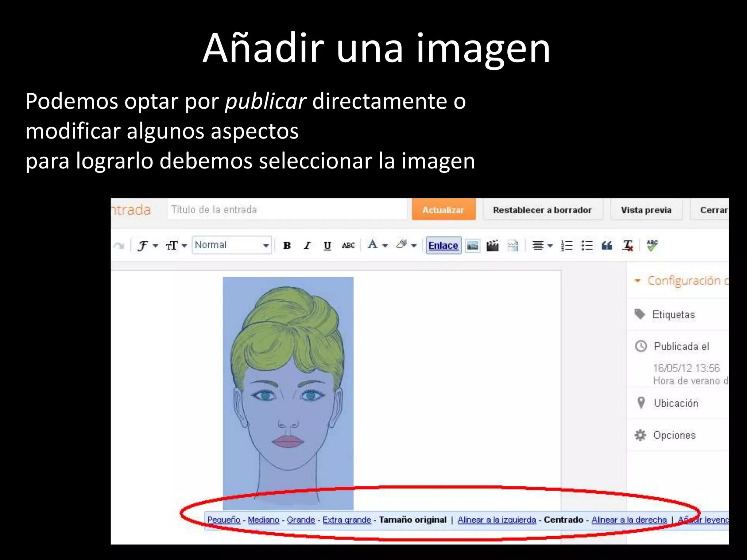Click the Vista previa button

tap(646, 210)
